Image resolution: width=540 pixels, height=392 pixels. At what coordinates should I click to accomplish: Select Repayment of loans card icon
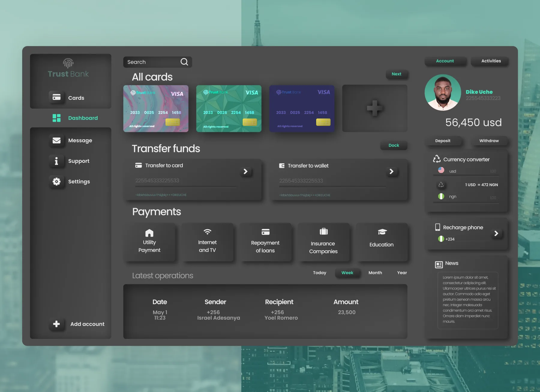[265, 232]
